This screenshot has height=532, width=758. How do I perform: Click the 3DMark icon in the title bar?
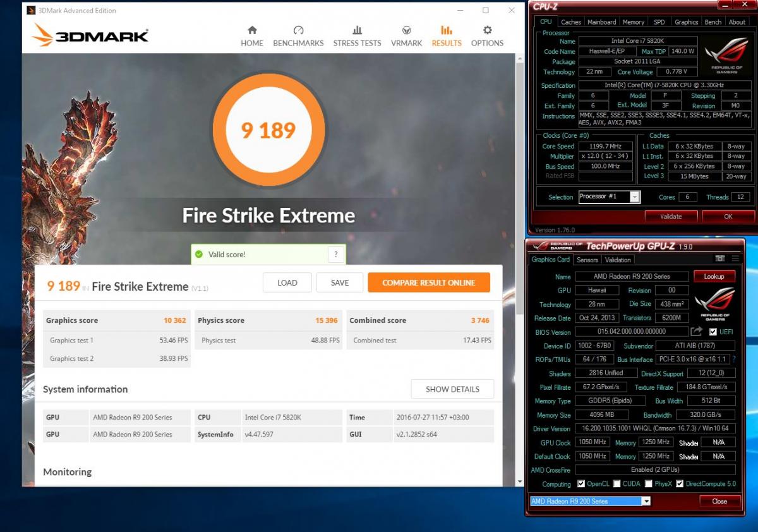(31, 10)
